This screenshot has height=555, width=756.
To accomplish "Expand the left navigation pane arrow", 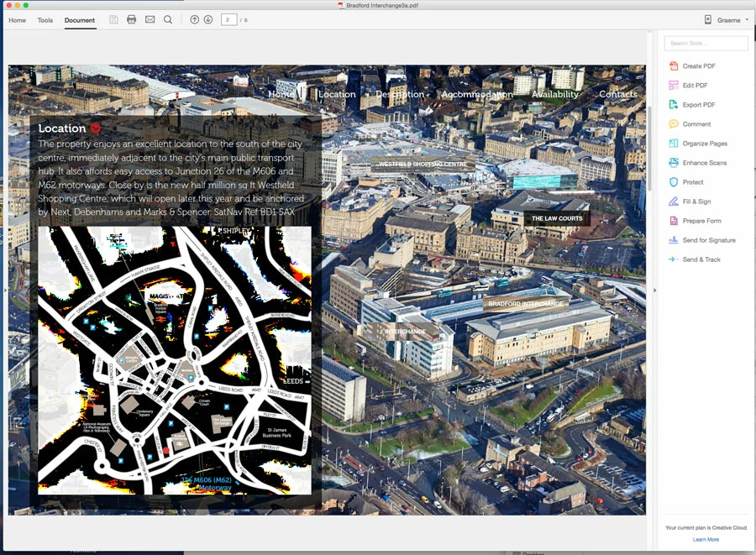I will (x=5, y=291).
